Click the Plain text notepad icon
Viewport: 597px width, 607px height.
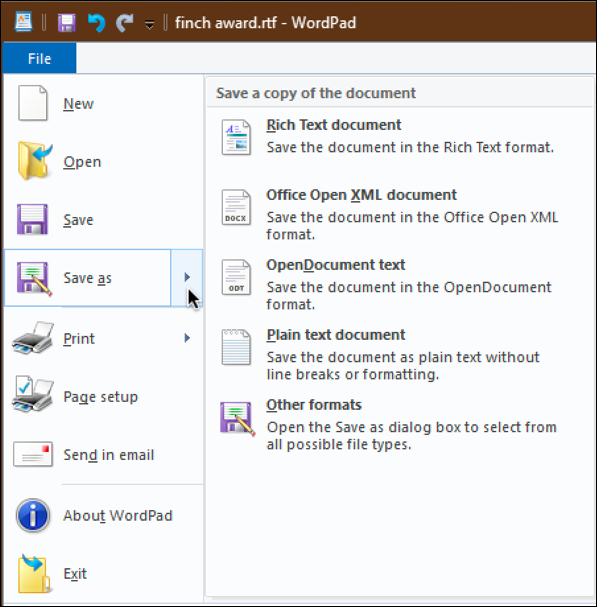pyautogui.click(x=236, y=347)
